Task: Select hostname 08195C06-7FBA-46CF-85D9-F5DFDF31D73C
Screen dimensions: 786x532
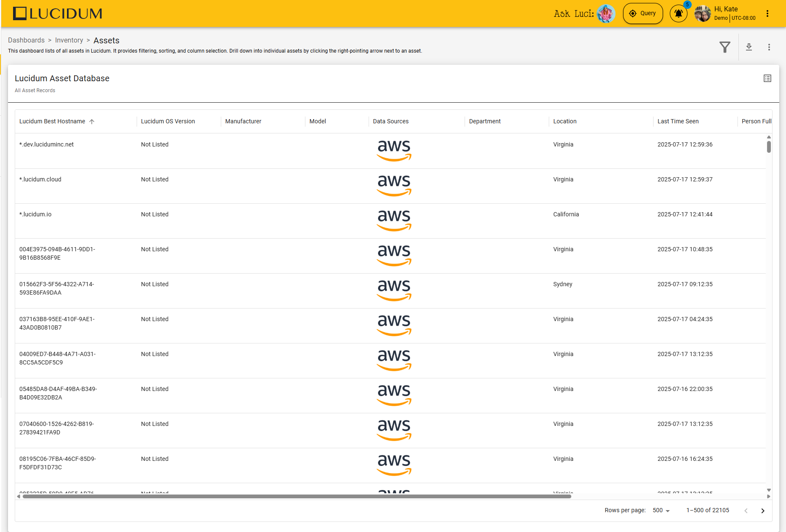Action: pos(58,463)
